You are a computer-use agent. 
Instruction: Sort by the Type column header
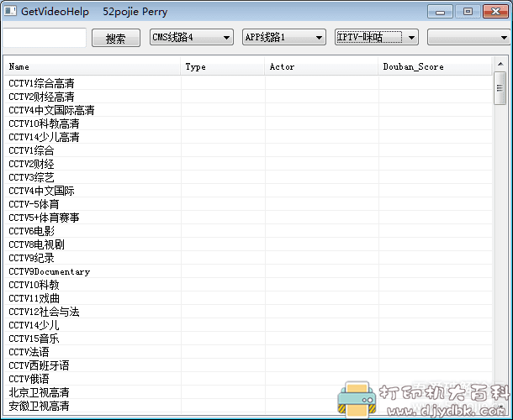point(223,66)
